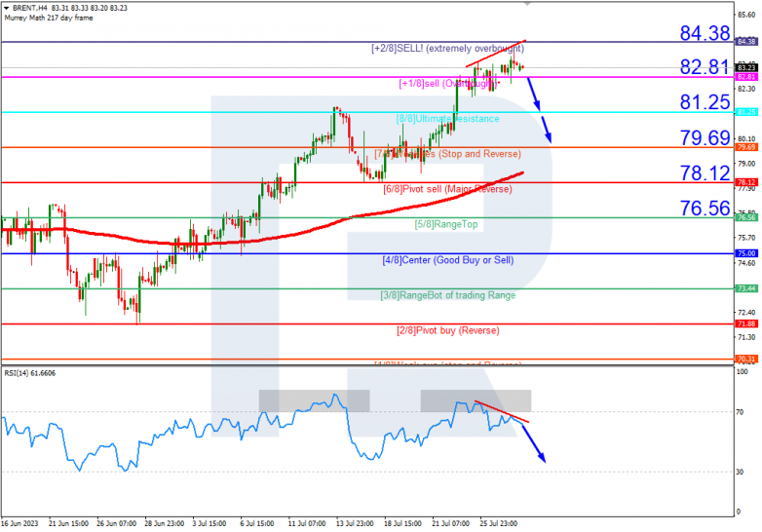Select the [8/8]Ultimate resistance label
762x532 pixels.
[x=447, y=119]
